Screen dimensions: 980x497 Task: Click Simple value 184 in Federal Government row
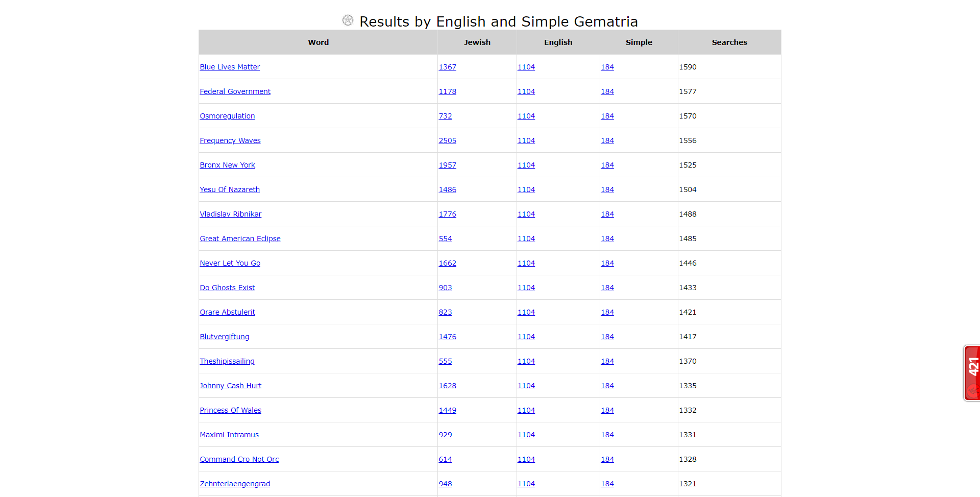[607, 91]
